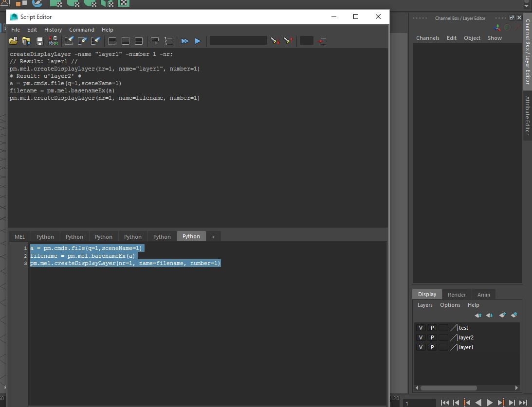Click the Clear History icon

click(x=69, y=41)
